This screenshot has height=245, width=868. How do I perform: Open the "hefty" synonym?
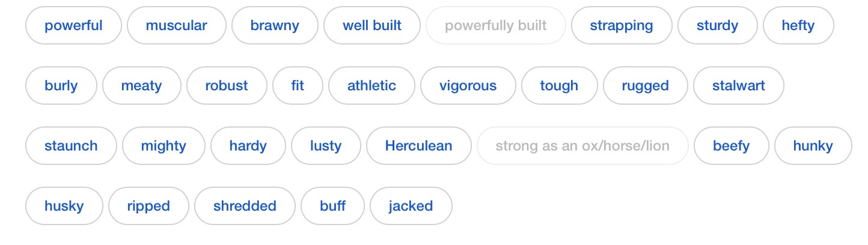(798, 25)
